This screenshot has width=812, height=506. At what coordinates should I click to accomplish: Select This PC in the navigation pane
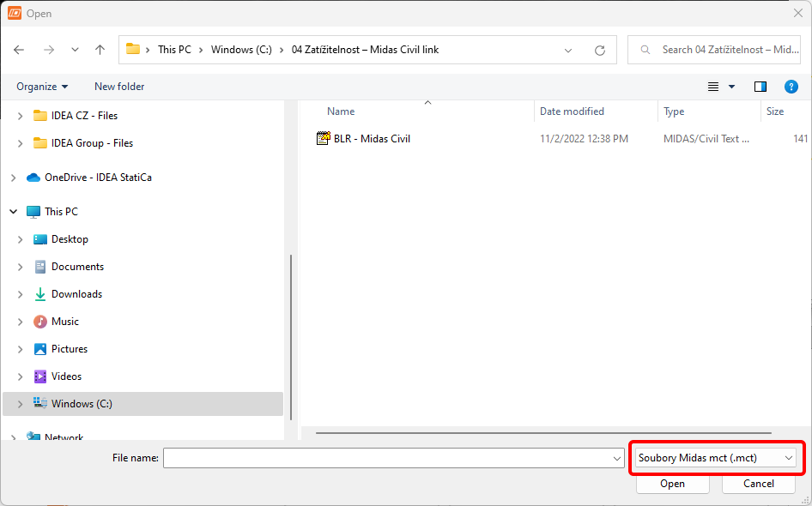click(61, 211)
